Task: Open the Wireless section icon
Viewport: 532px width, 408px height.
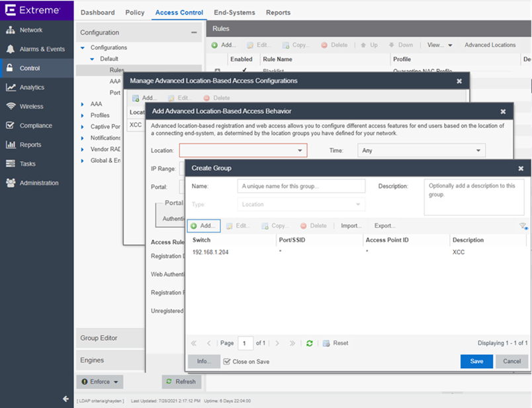Action: click(11, 107)
